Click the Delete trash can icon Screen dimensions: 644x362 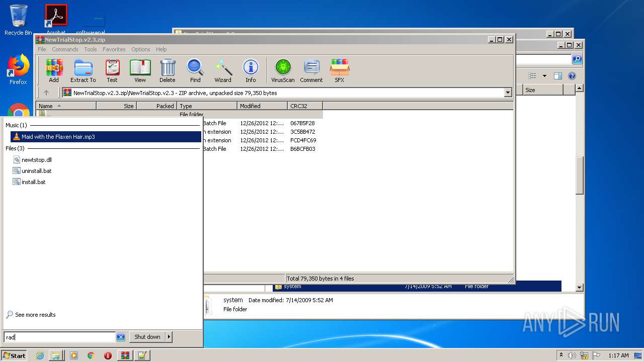168,70
